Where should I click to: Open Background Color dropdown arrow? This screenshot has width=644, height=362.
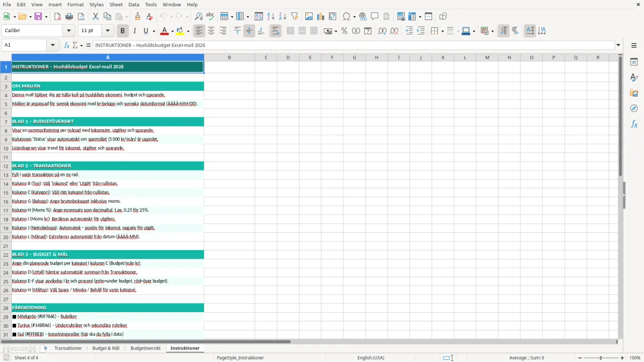click(188, 31)
